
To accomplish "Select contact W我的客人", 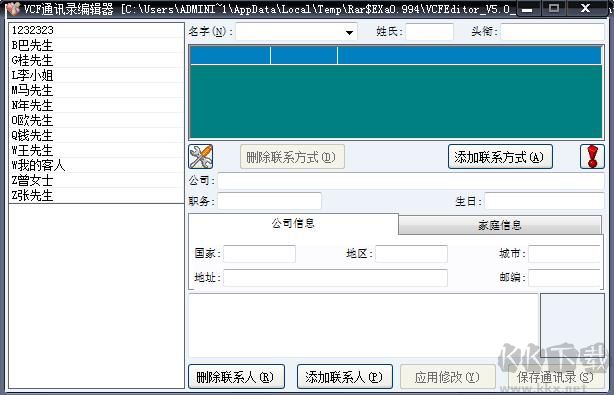I will coord(96,165).
